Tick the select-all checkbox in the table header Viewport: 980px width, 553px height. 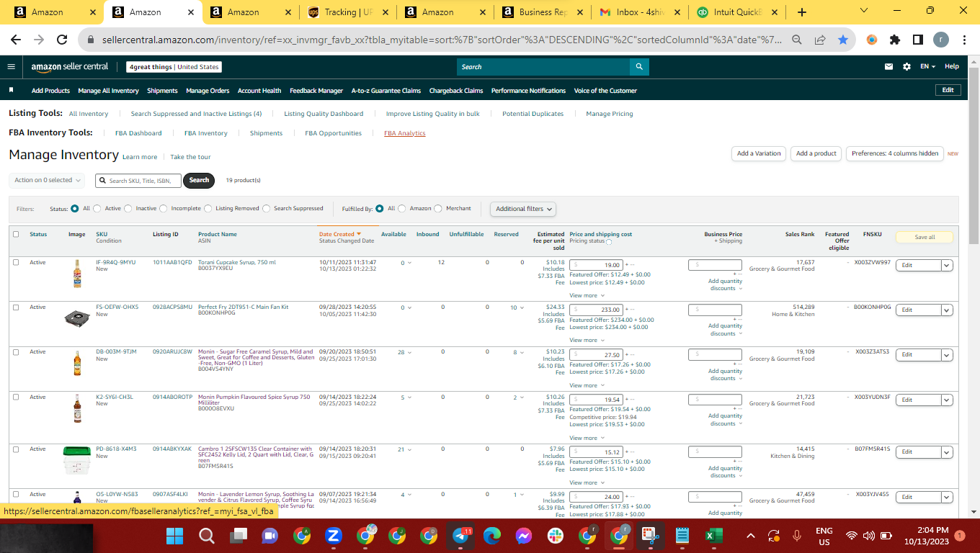pos(16,234)
